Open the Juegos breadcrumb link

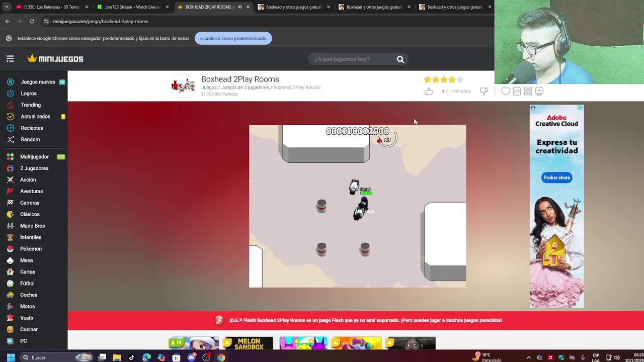209,87
